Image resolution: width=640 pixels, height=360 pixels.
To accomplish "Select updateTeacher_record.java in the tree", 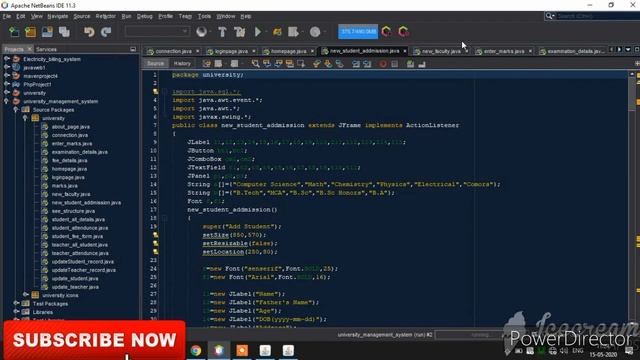I will click(x=84, y=270).
